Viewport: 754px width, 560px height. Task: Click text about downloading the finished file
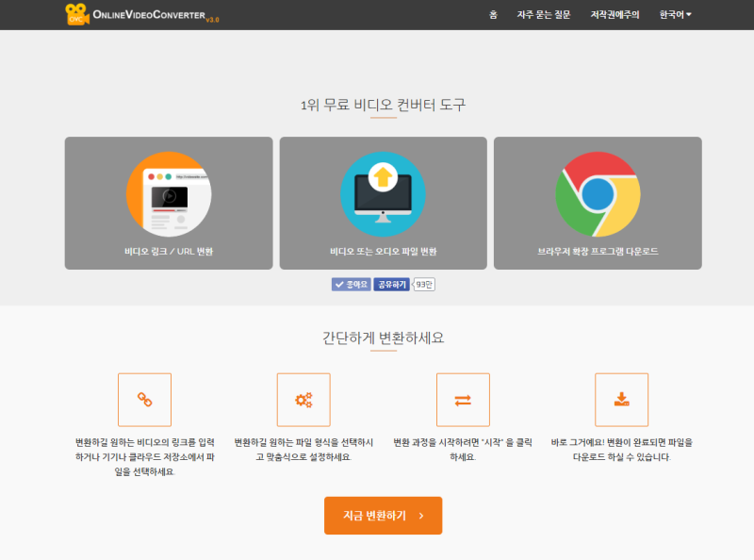[x=622, y=450]
